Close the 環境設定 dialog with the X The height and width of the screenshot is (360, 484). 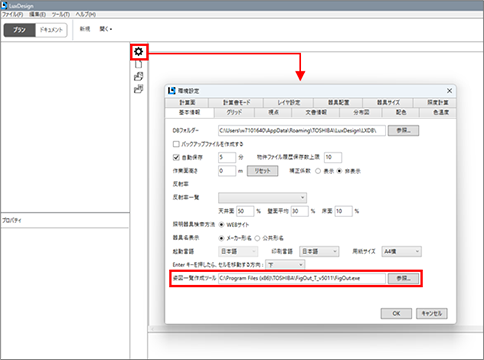449,91
